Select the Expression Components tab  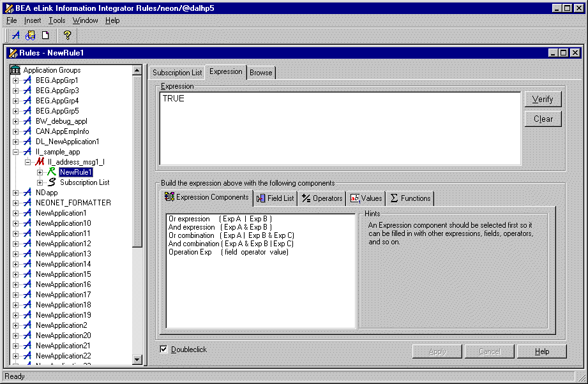(x=207, y=197)
